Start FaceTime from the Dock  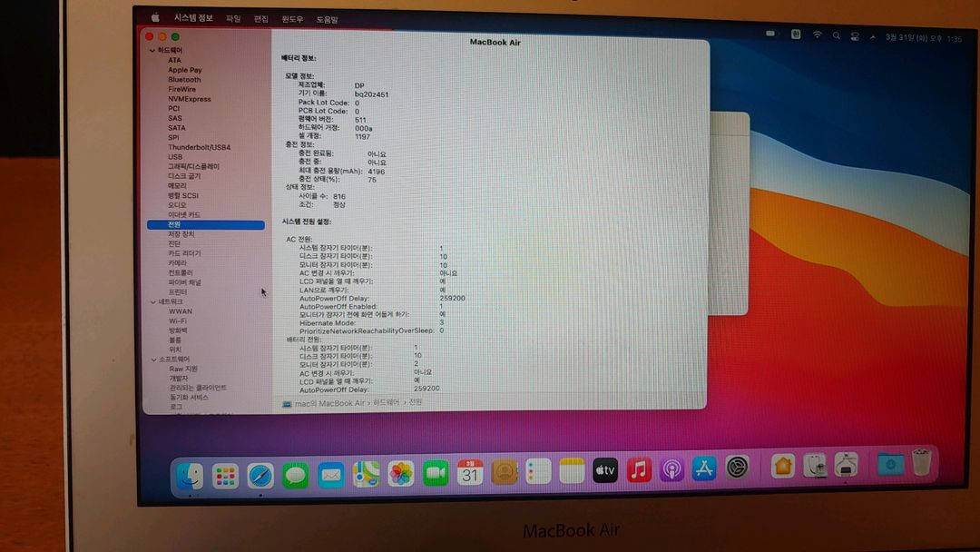435,470
